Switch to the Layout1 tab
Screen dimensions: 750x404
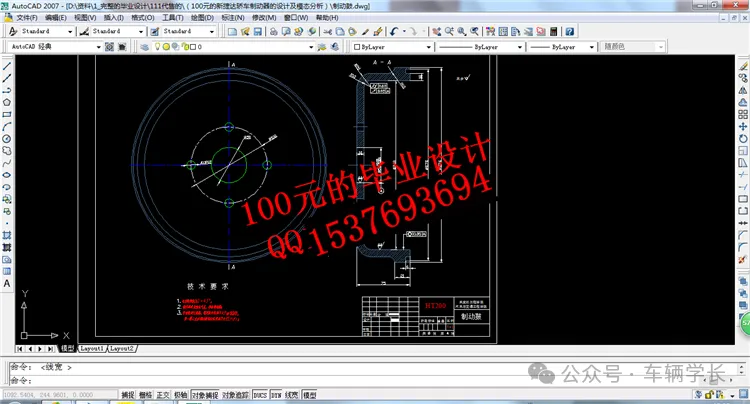tap(92, 349)
